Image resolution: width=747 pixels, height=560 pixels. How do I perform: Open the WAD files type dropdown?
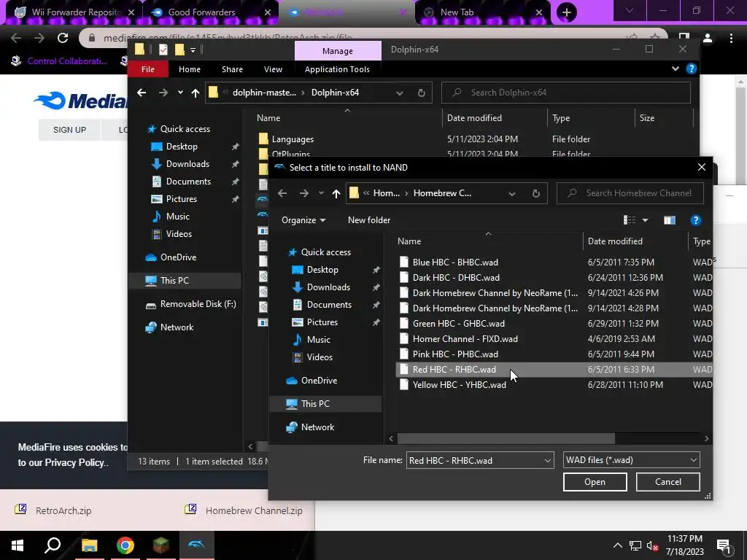pyautogui.click(x=631, y=460)
